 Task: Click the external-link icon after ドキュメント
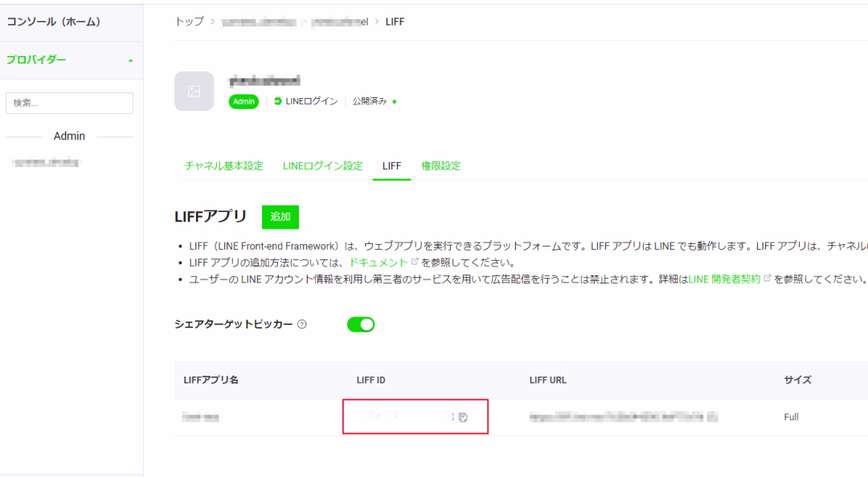414,262
